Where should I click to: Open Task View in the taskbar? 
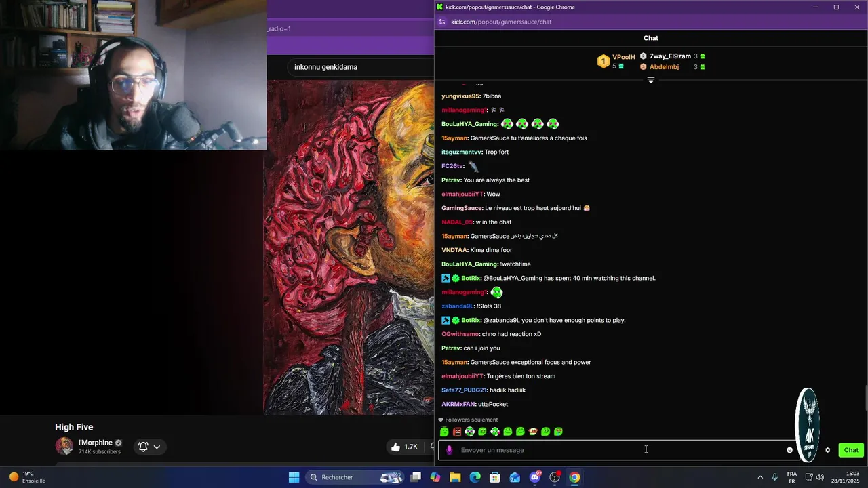(416, 477)
